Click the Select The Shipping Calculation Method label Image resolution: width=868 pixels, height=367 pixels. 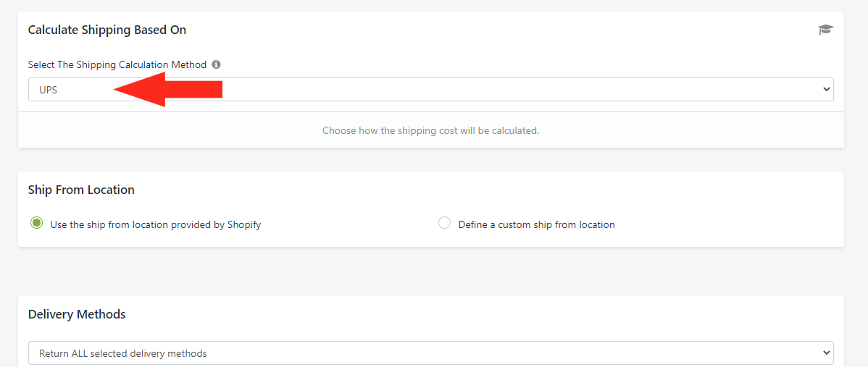point(117,64)
